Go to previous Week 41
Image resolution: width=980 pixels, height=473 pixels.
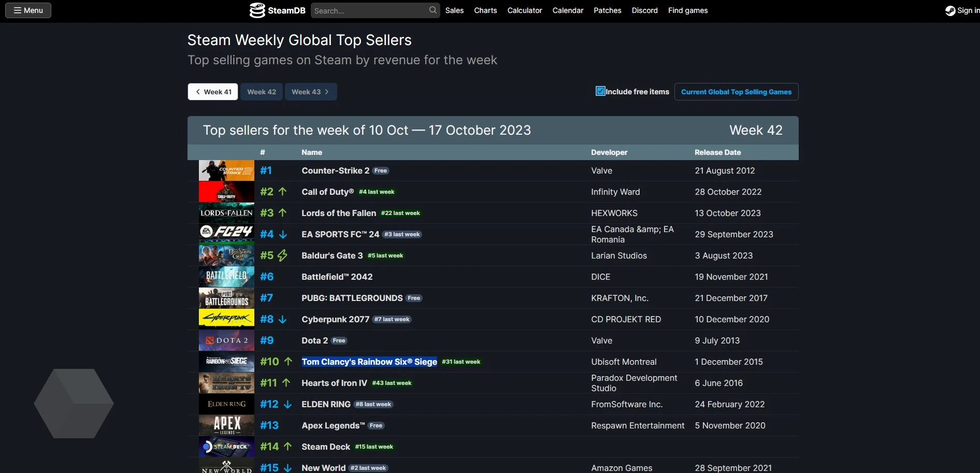[213, 92]
